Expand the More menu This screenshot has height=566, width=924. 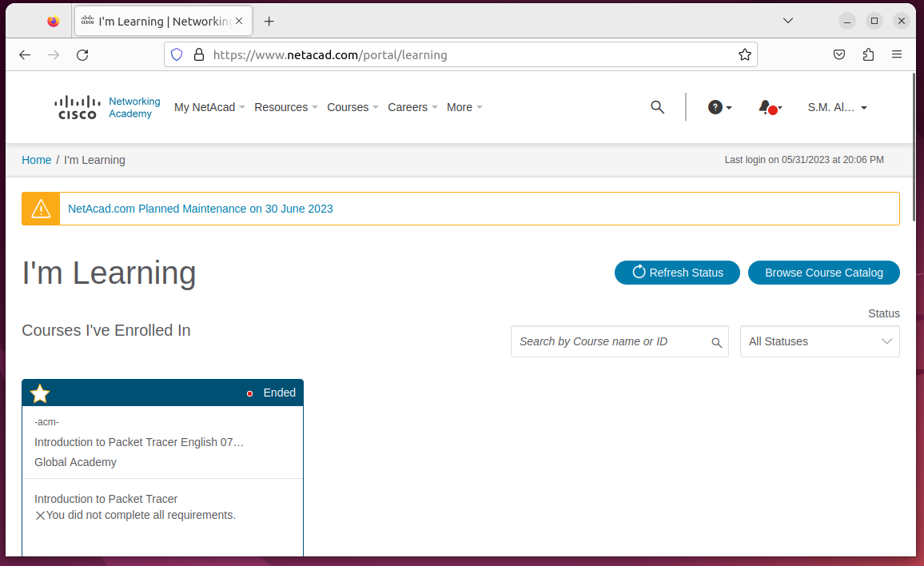(x=464, y=107)
